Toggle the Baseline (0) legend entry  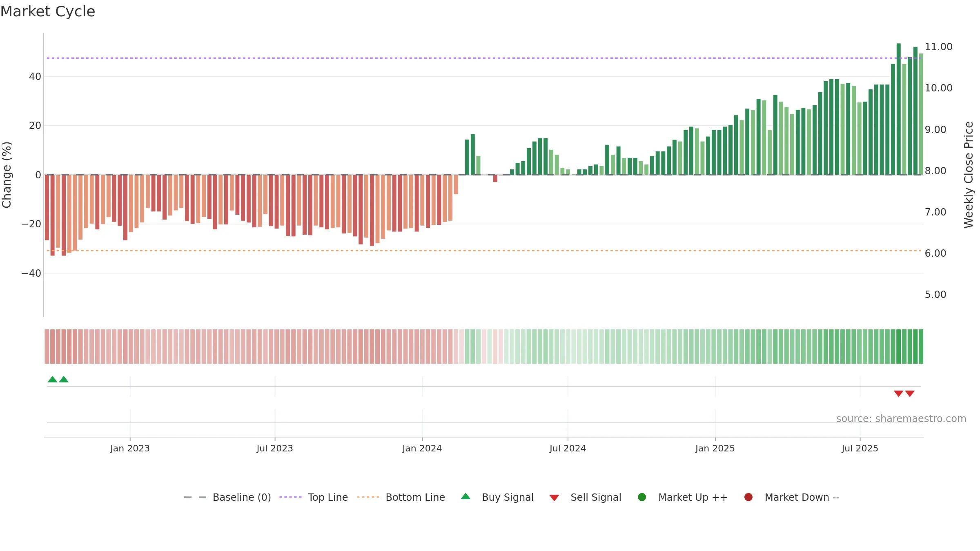227,497
